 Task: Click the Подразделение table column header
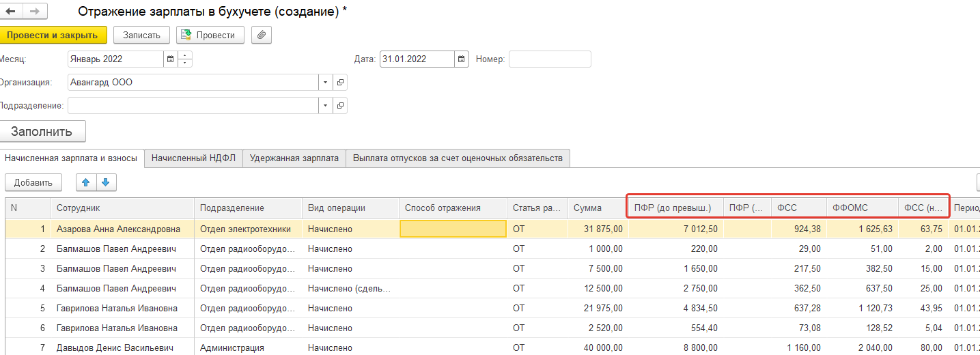click(x=248, y=208)
